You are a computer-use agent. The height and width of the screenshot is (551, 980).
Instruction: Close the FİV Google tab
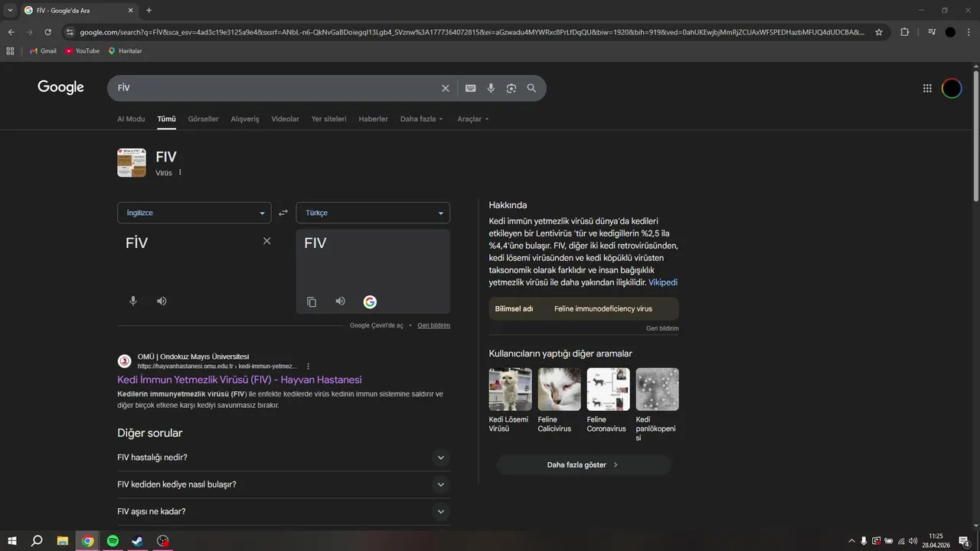tap(130, 11)
